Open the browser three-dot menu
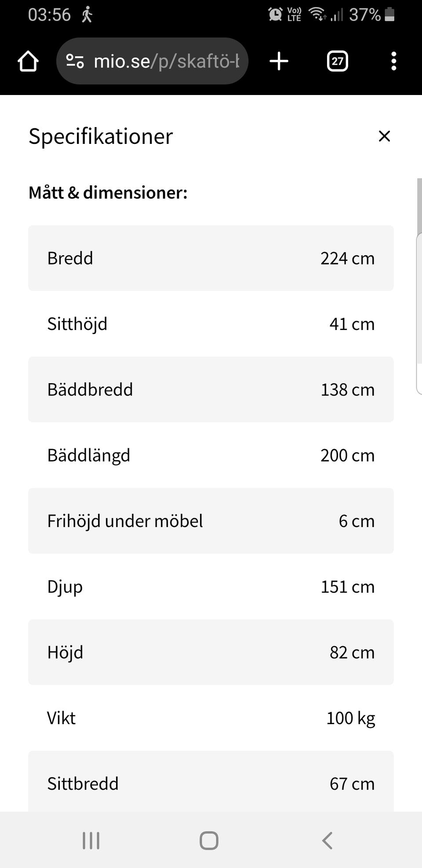This screenshot has width=422, height=868. [393, 61]
